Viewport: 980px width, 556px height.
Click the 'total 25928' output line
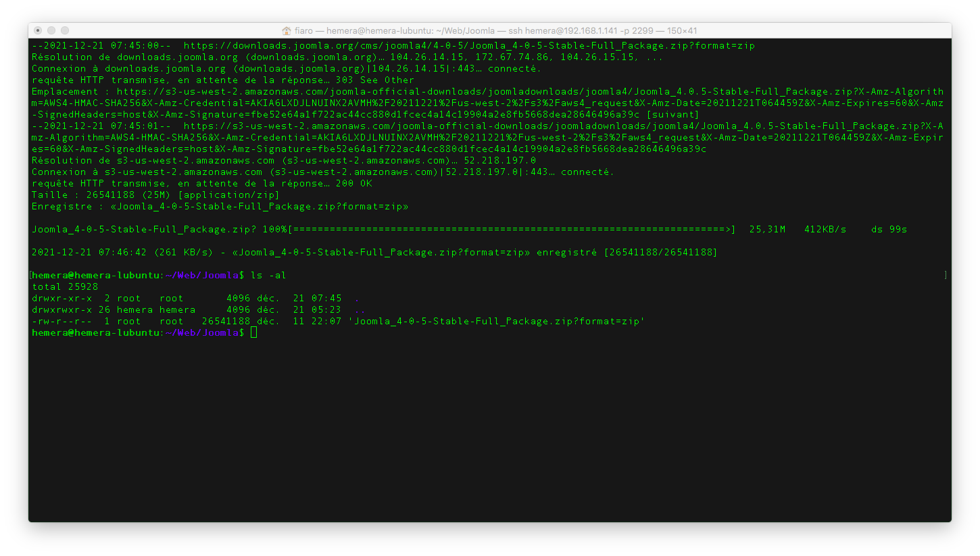(x=65, y=287)
